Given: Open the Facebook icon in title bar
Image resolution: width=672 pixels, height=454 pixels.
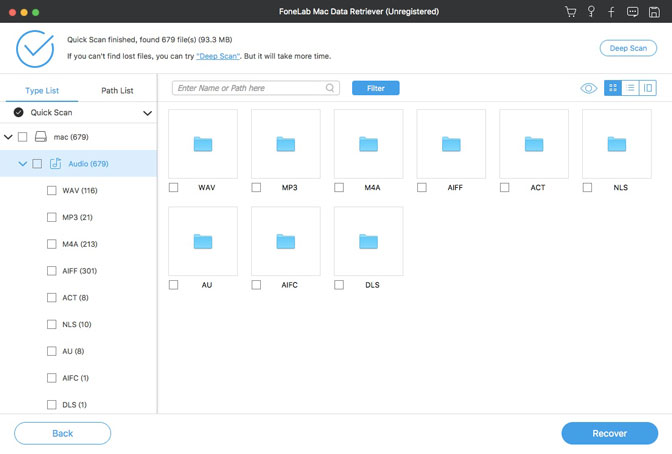Looking at the screenshot, I should point(612,12).
